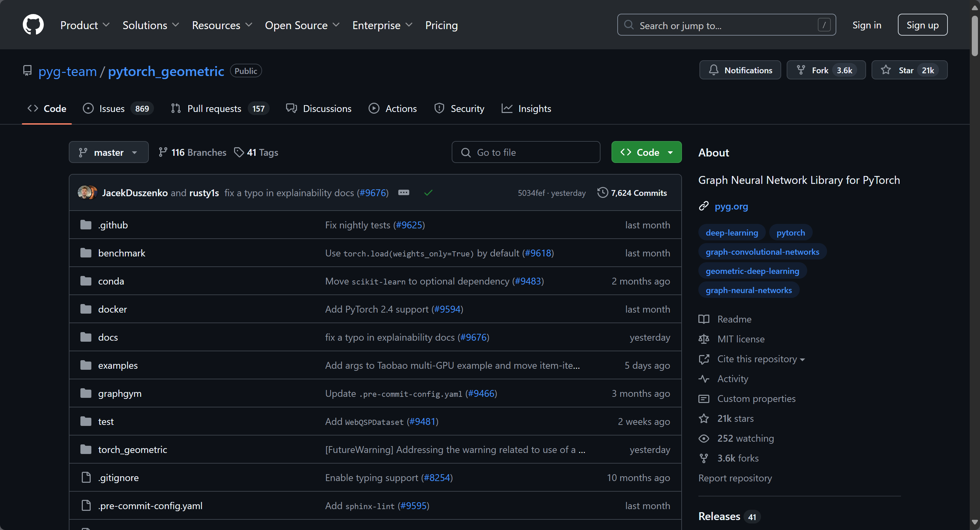The width and height of the screenshot is (980, 530).
Task: Click the Sign in link
Action: (x=867, y=25)
